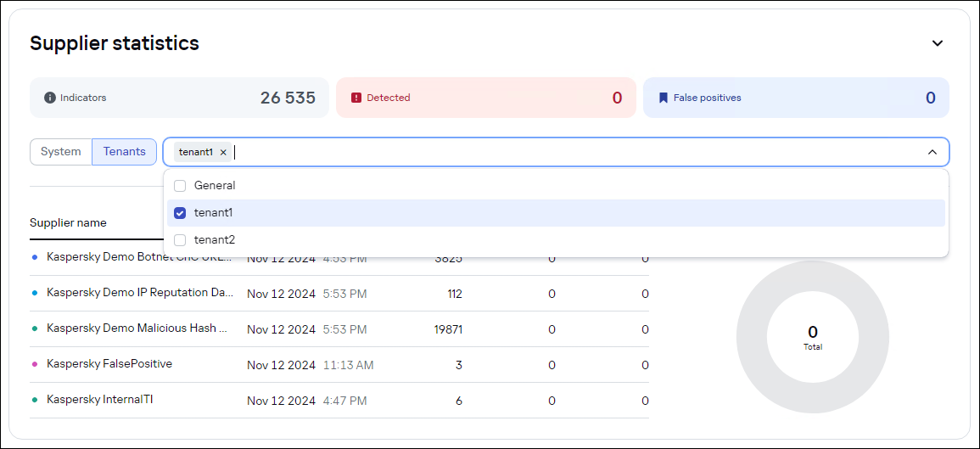
Task: Click the tenant1 chip label
Action: [x=196, y=152]
